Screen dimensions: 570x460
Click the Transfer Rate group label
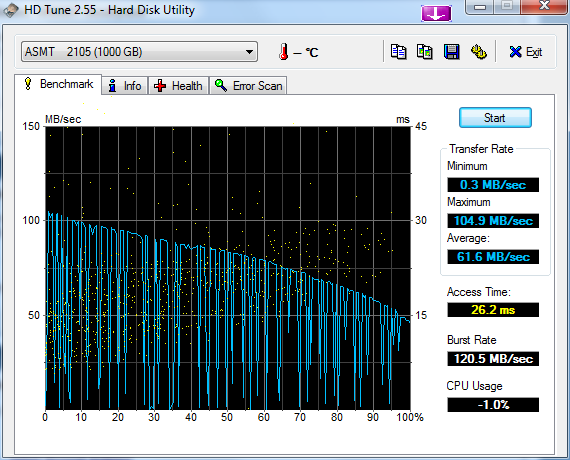point(481,149)
